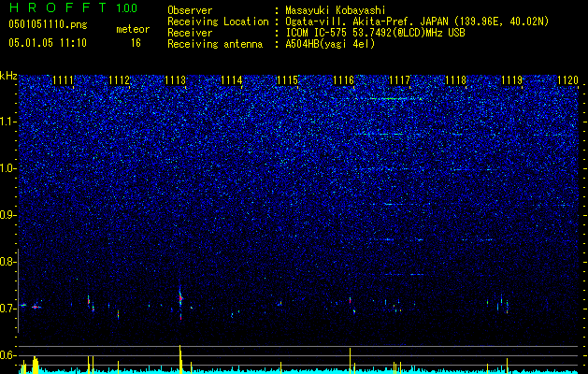588x374 pixels.
Task: Click the strong meteor echo at 1113
Action: 180,299
